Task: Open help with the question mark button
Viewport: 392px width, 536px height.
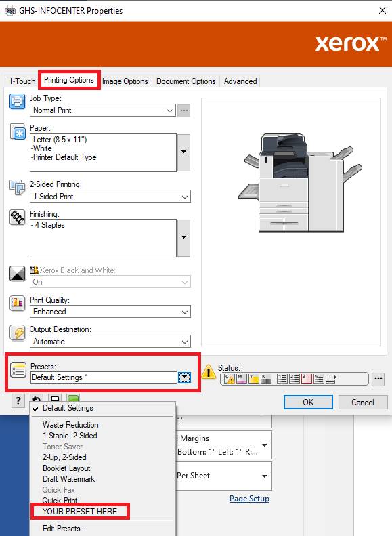Action: coord(18,400)
